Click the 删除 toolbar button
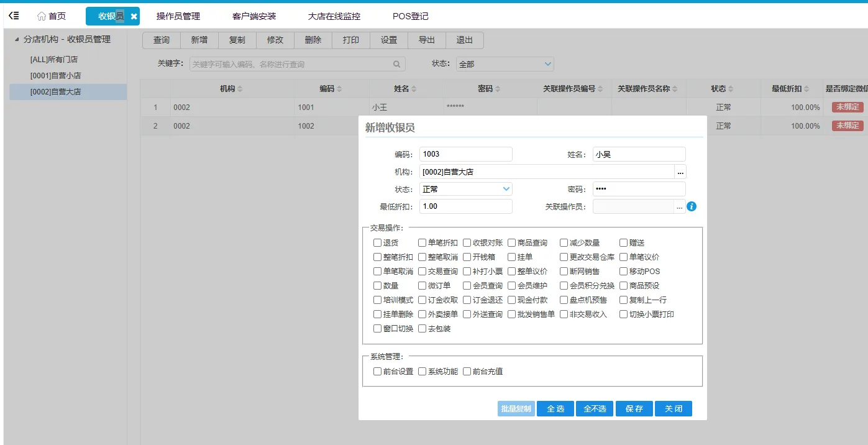 click(313, 40)
